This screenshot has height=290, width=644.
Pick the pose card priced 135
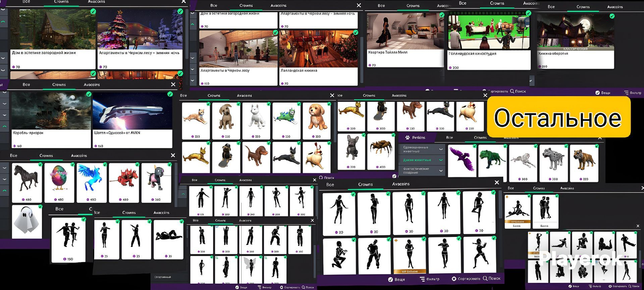pos(201,201)
